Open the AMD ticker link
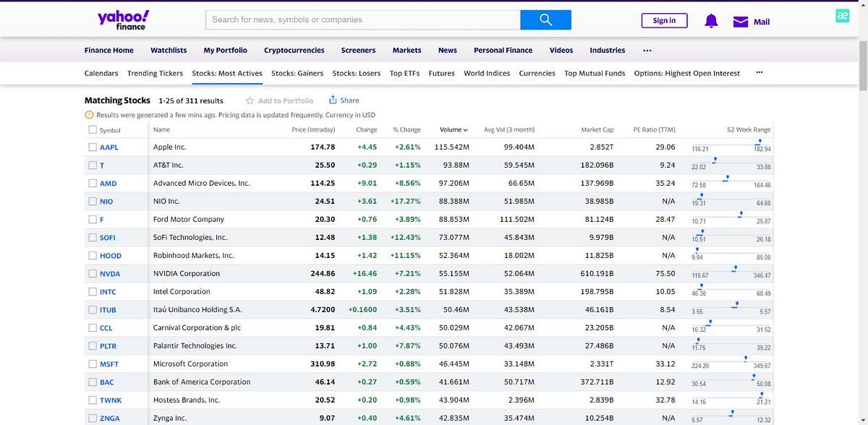Viewport: 868px width, 425px height. pos(107,183)
